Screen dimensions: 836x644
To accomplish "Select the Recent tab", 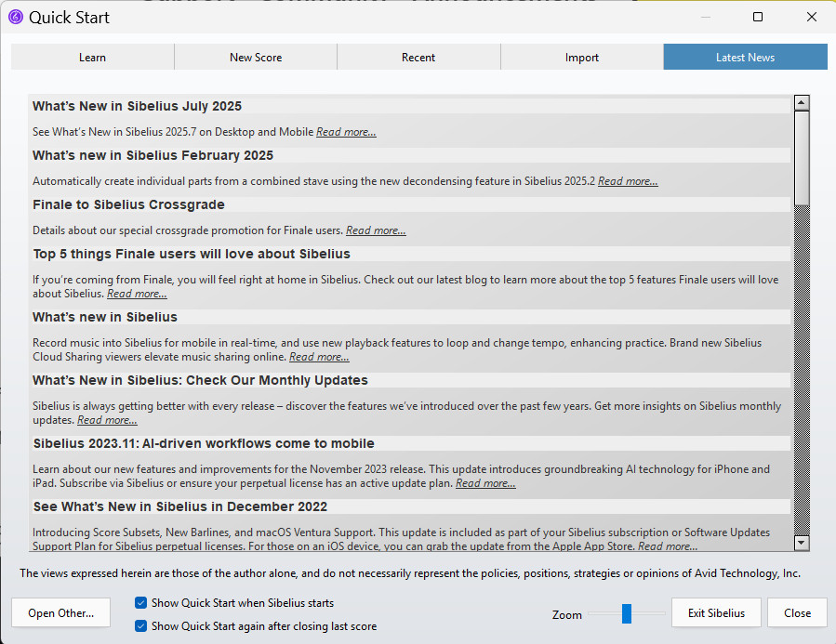I will point(418,57).
